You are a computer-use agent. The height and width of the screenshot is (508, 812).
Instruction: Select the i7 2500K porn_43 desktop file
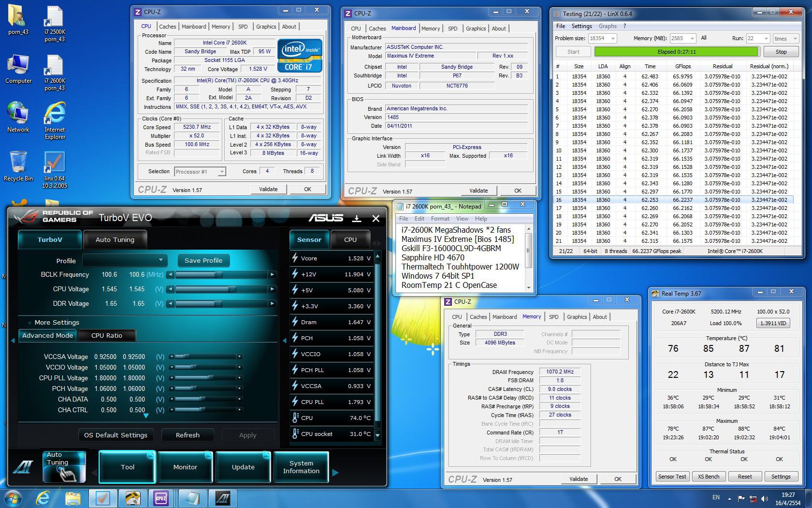tap(55, 24)
